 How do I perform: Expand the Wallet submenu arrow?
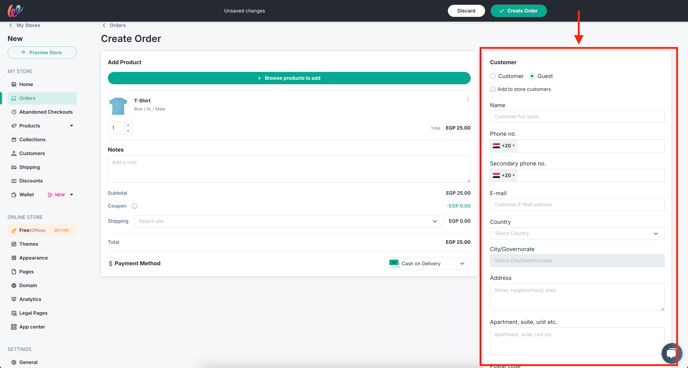tap(72, 195)
